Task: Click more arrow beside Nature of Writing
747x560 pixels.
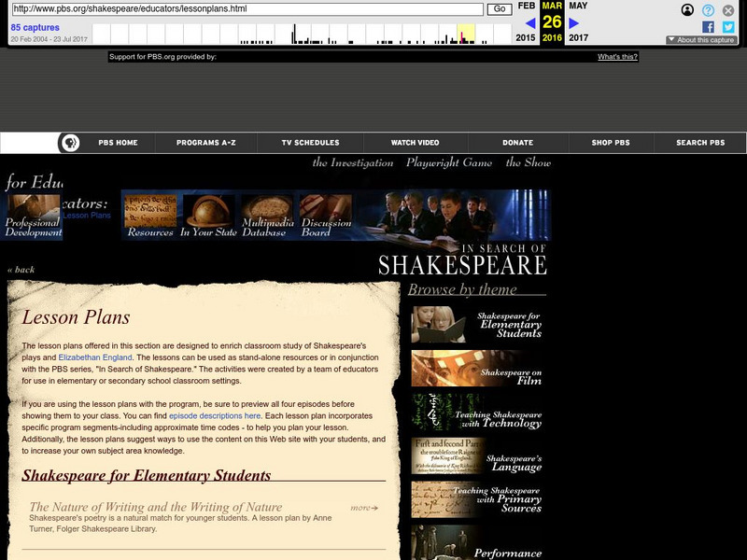Action: coord(364,508)
